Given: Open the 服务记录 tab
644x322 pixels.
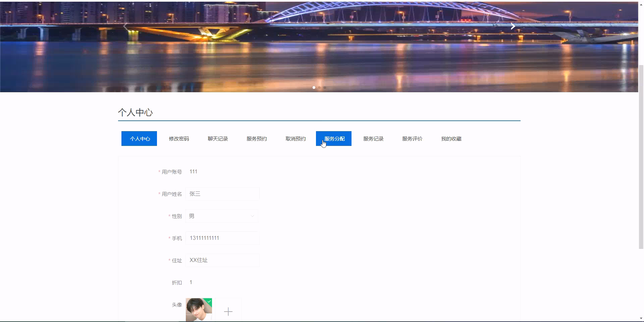Looking at the screenshot, I should [373, 139].
